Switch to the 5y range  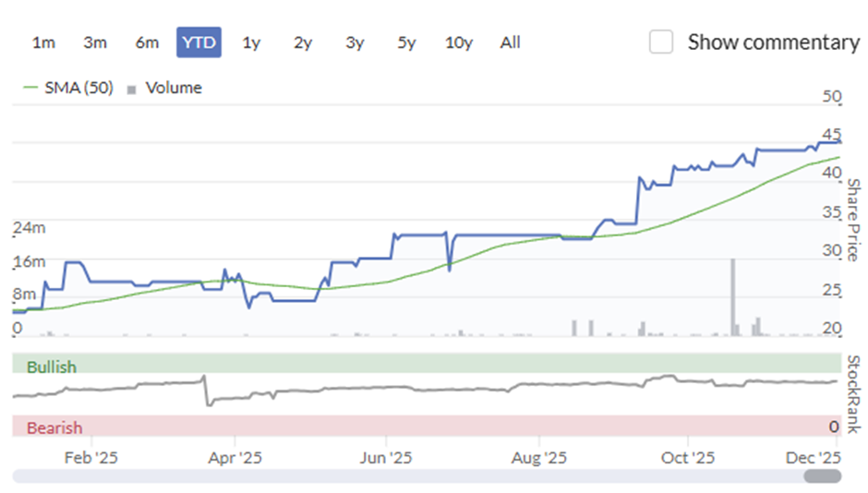406,42
